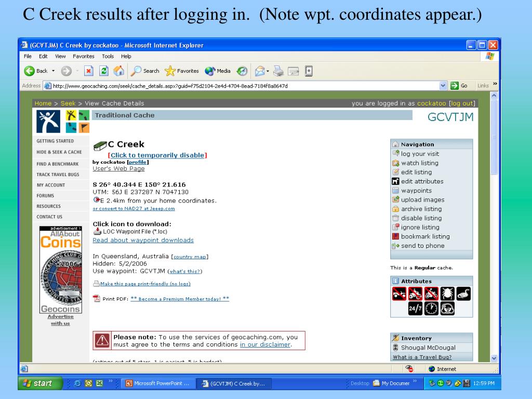532x399 pixels.
Task: Open My Documents on taskbar
Action: click(x=392, y=383)
